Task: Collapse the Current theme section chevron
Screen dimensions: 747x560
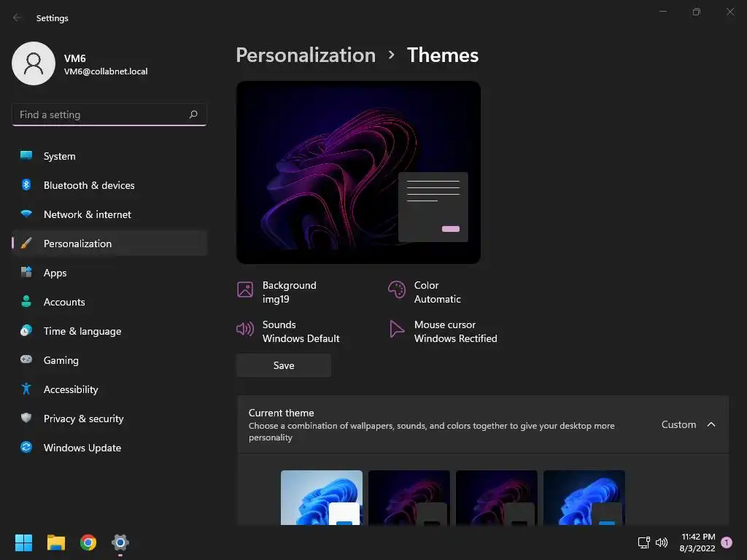Action: (x=711, y=424)
